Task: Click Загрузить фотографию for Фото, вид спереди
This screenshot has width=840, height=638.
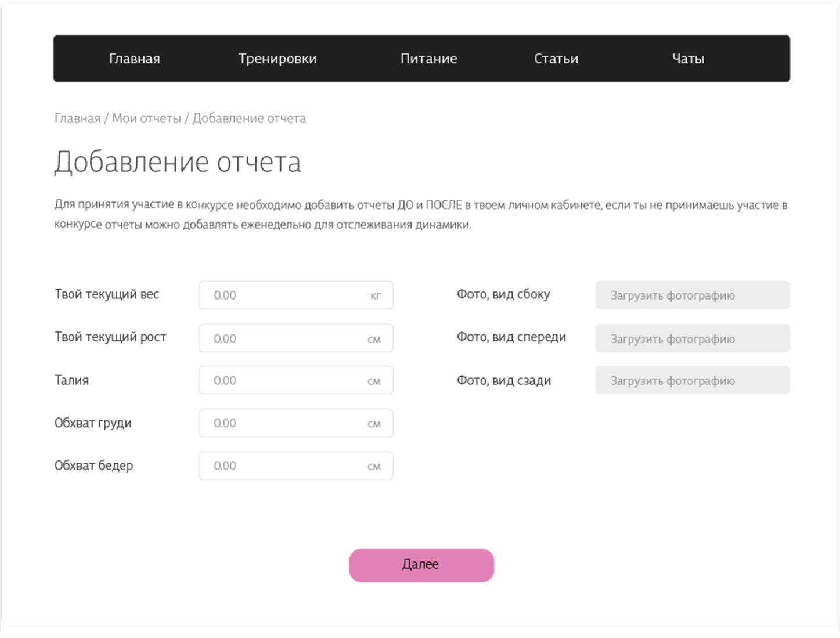Action: [x=692, y=338]
